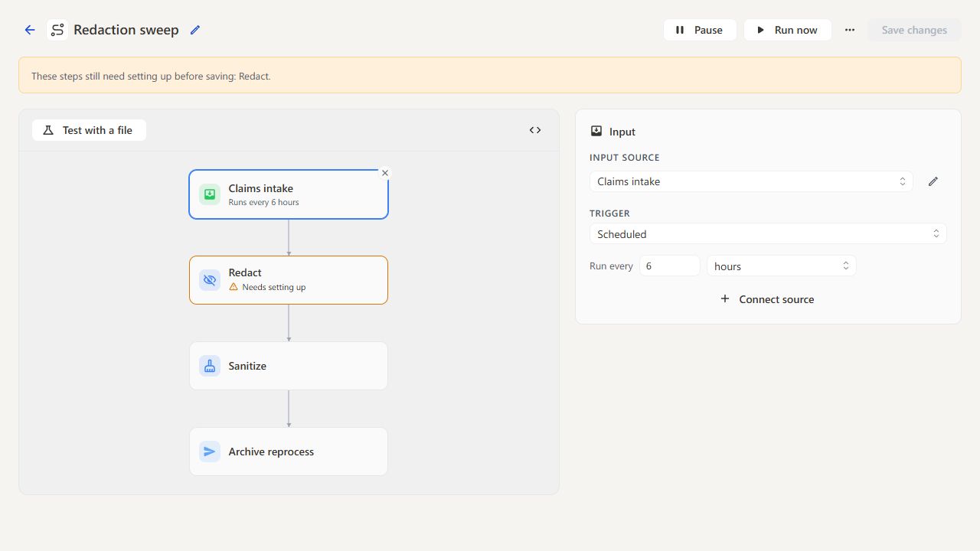The height and width of the screenshot is (551, 980).
Task: Click the Input panel header icon
Action: [x=596, y=132]
